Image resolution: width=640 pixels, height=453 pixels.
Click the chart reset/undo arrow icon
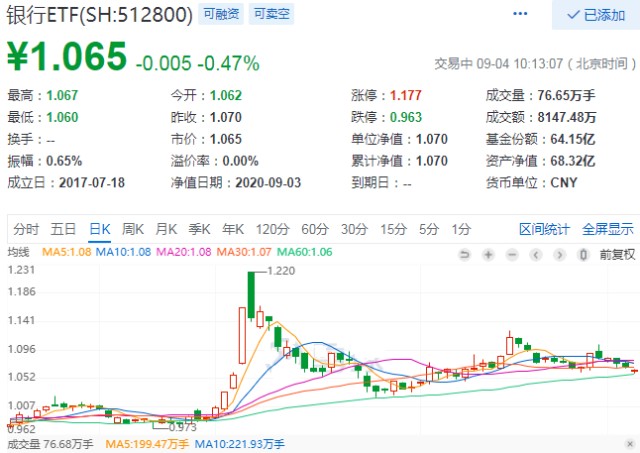[464, 255]
